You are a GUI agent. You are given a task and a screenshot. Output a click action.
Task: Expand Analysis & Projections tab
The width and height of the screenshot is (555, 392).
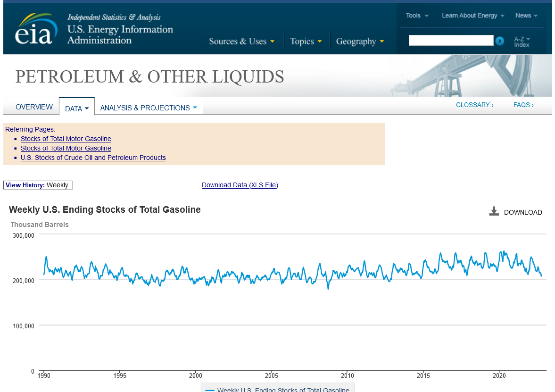pyautogui.click(x=149, y=108)
